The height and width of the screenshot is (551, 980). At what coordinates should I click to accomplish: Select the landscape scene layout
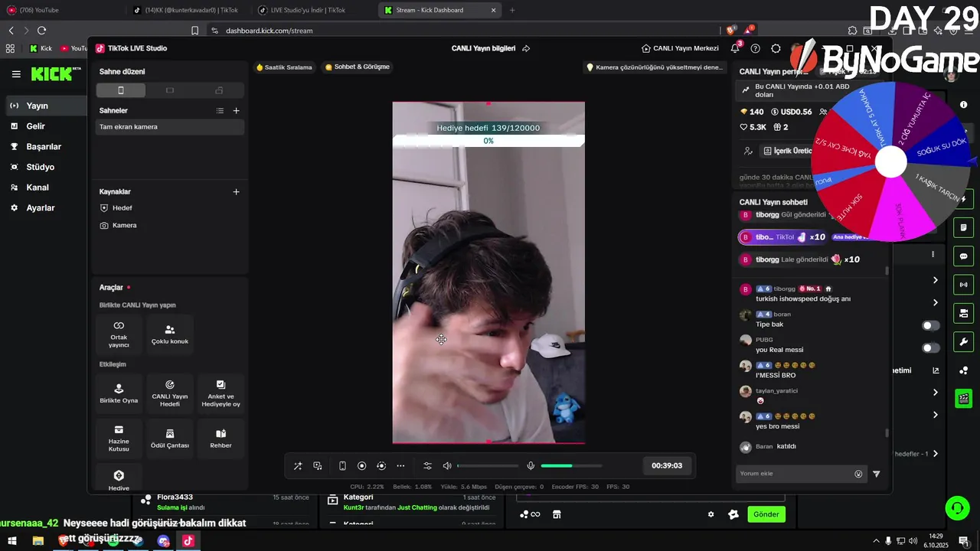coord(170,90)
